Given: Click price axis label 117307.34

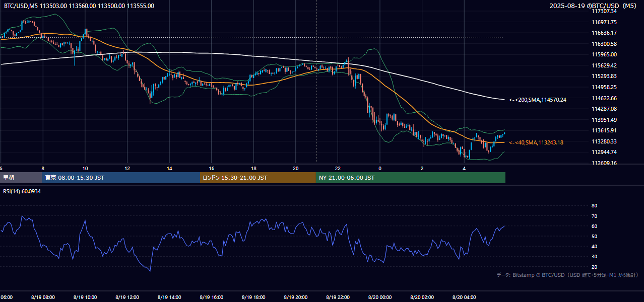Looking at the screenshot, I should (604, 11).
